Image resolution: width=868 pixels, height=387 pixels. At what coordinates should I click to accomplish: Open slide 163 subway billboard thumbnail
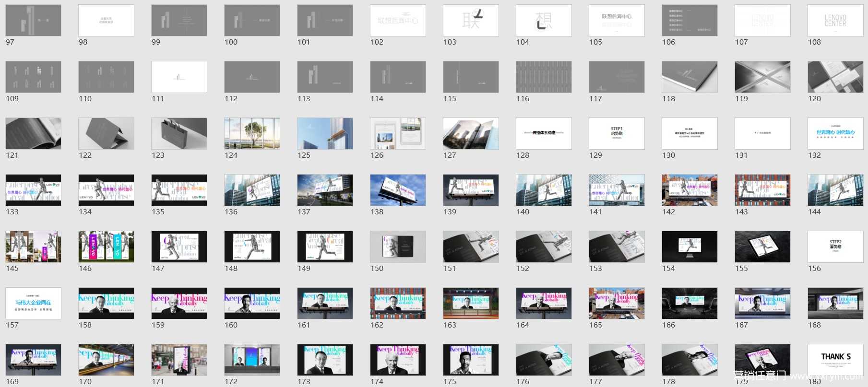click(471, 304)
